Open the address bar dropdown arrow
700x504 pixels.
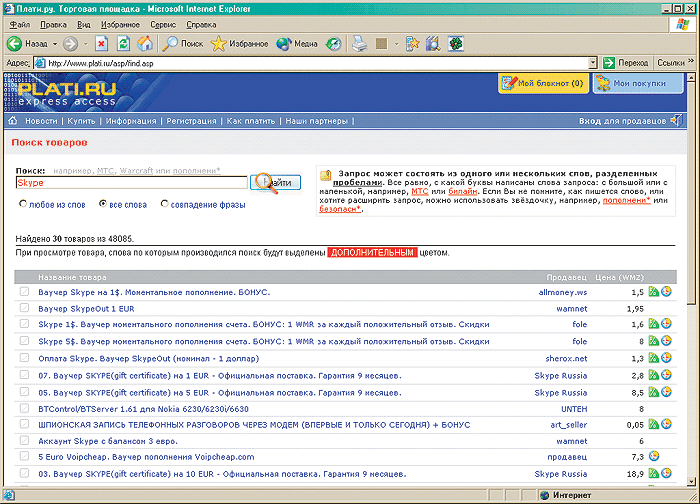tap(592, 63)
